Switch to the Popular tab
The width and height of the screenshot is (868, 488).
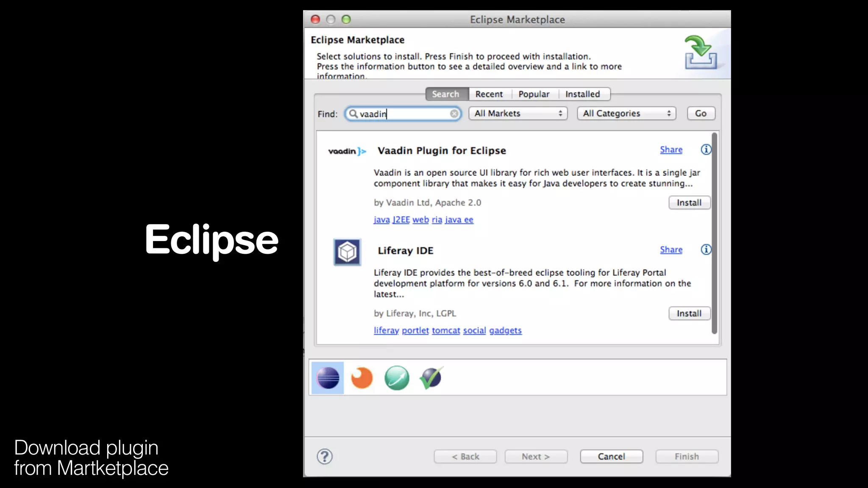coord(534,94)
